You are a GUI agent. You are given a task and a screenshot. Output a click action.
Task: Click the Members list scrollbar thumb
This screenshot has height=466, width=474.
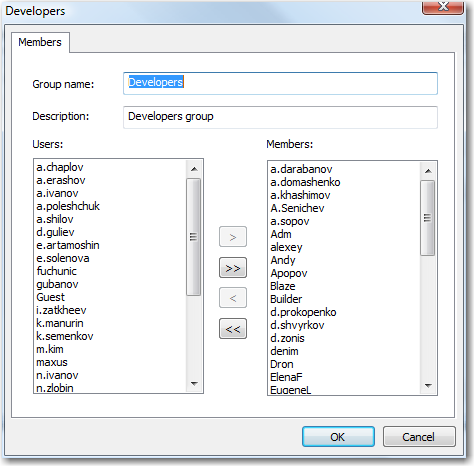pyautogui.click(x=428, y=218)
